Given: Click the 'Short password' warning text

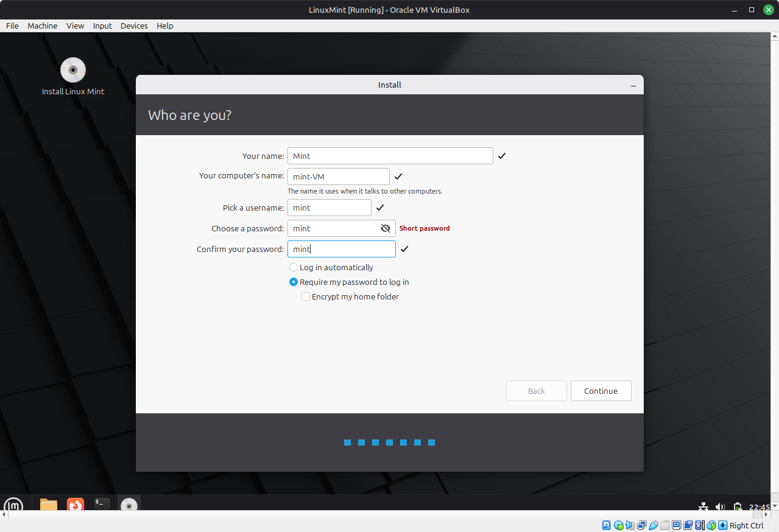Looking at the screenshot, I should (425, 228).
